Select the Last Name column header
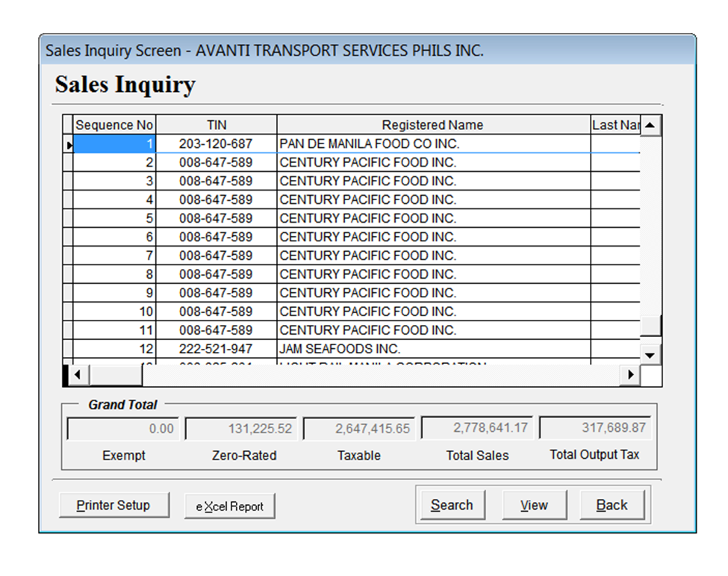 (616, 125)
